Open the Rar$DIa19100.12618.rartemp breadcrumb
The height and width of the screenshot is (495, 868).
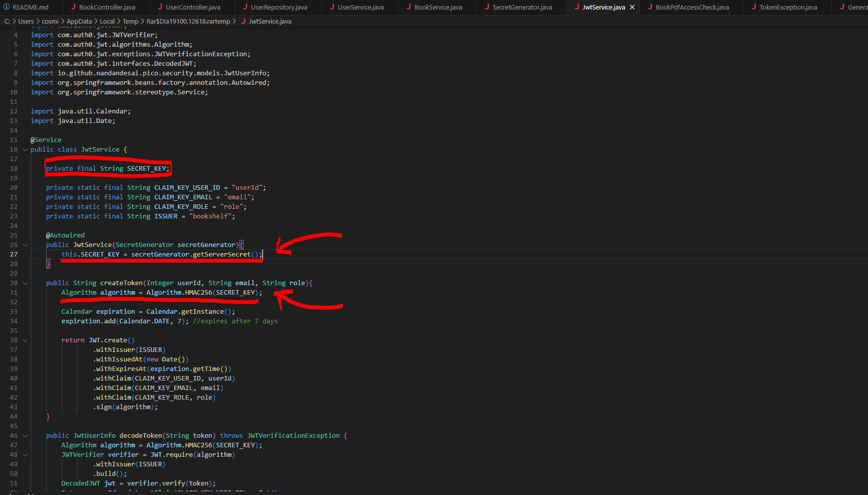tap(188, 21)
